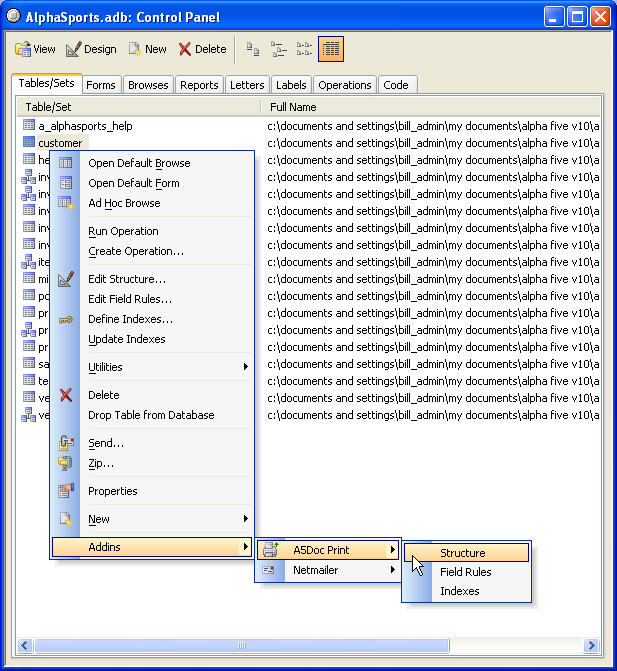Expand the Addins submenu
The height and width of the screenshot is (671, 617).
tap(152, 547)
